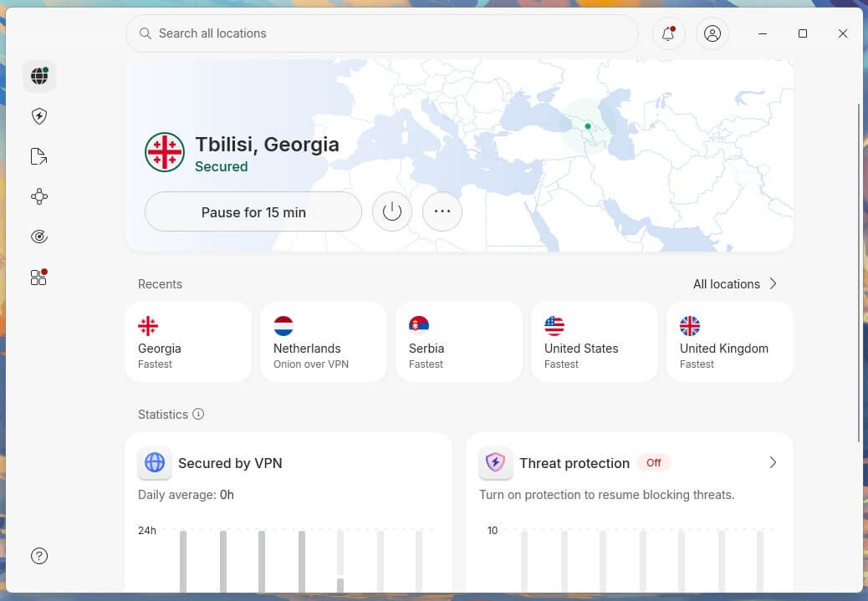Click the 10 axis label on threat chart
This screenshot has height=601, width=868.
pos(493,530)
